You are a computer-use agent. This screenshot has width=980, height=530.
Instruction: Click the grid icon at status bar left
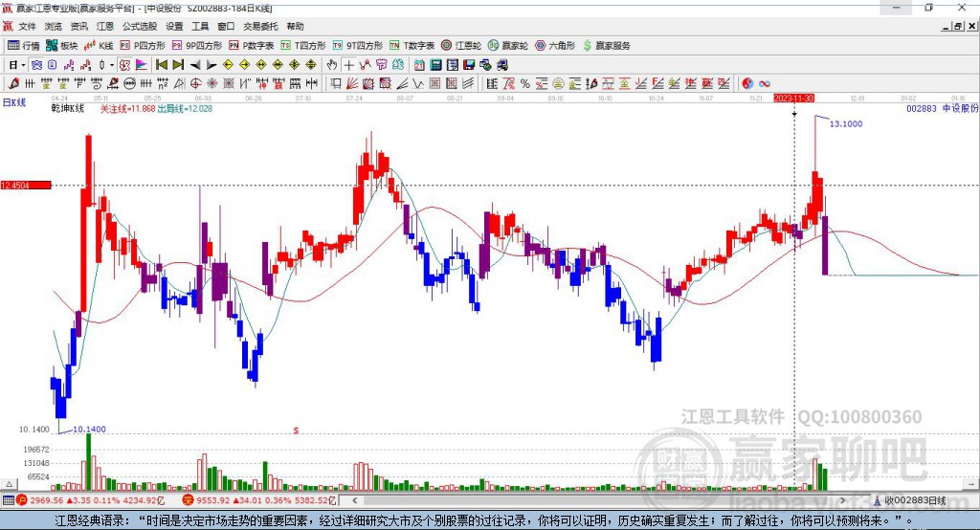(x=8, y=500)
